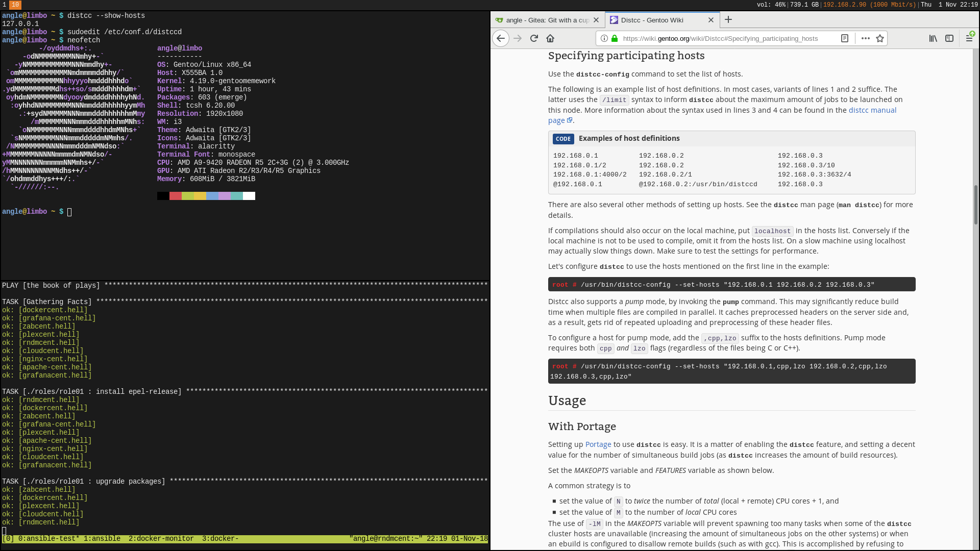
Task: Go back with Firefox back arrow
Action: pyautogui.click(x=501, y=38)
